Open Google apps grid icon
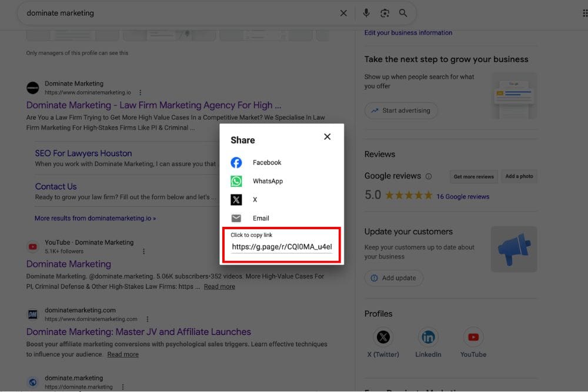Image resolution: width=588 pixels, height=392 pixels. point(585,13)
